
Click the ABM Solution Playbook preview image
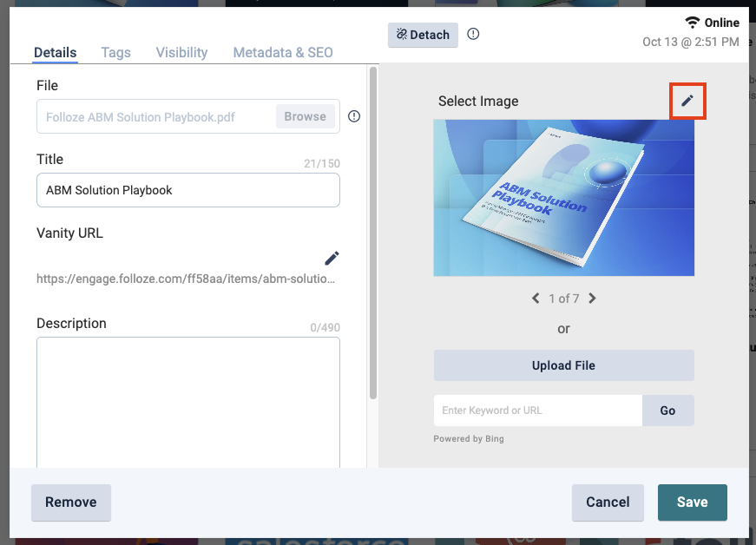(x=563, y=198)
